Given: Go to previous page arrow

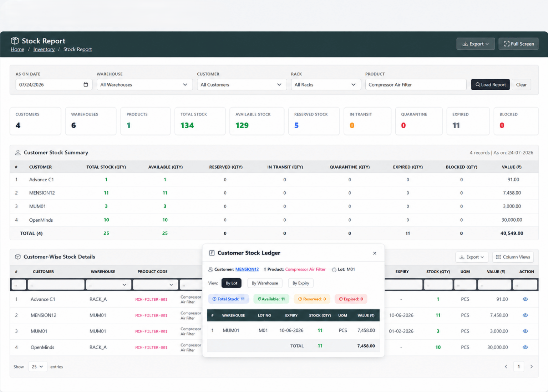Looking at the screenshot, I should (506, 367).
